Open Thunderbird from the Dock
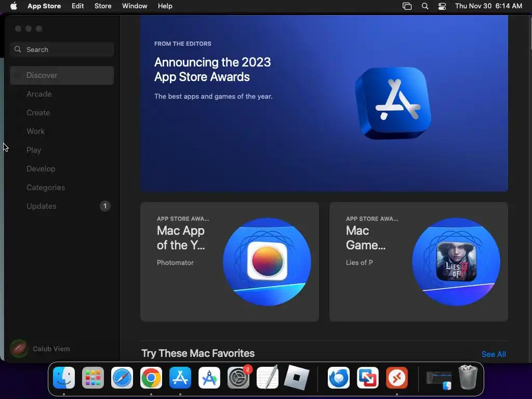 pyautogui.click(x=339, y=378)
